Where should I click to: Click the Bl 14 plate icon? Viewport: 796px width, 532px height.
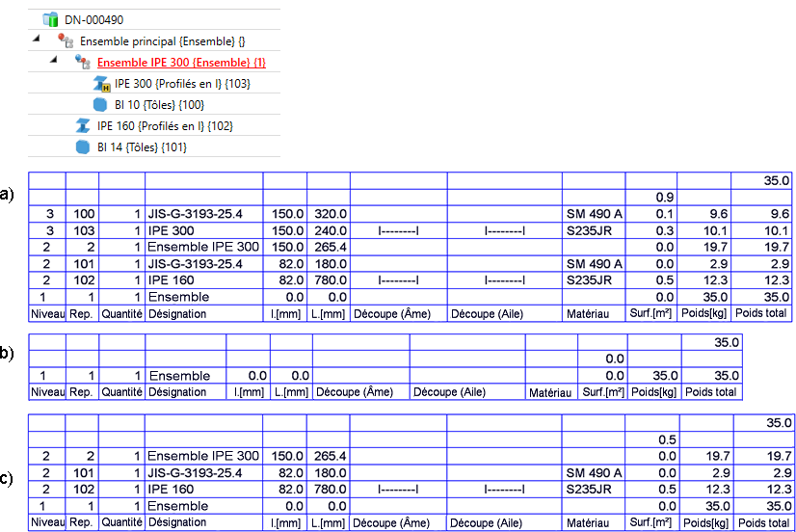click(x=83, y=147)
